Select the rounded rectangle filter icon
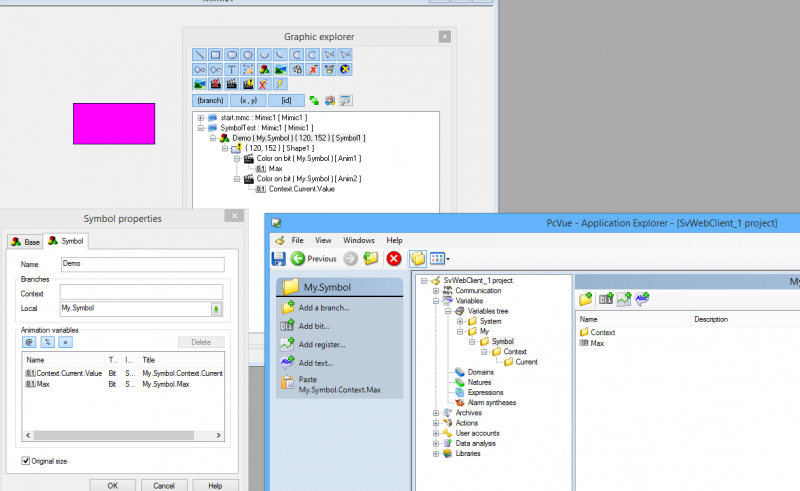Viewport: 800px width, 491px height. [x=232, y=55]
